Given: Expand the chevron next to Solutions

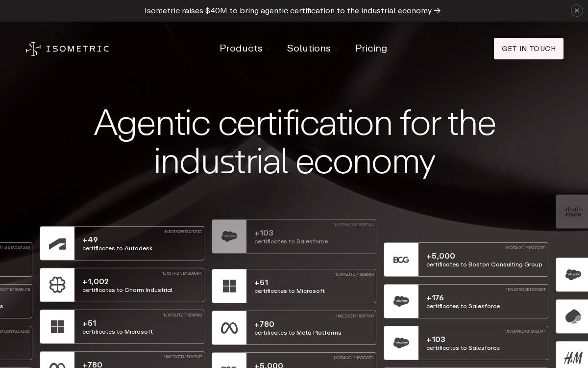Looking at the screenshot, I should 337,49.
